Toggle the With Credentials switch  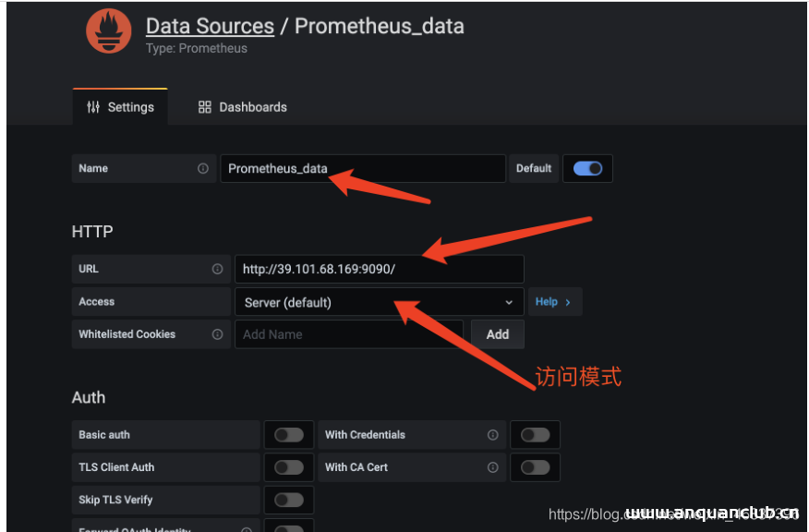coord(535,435)
